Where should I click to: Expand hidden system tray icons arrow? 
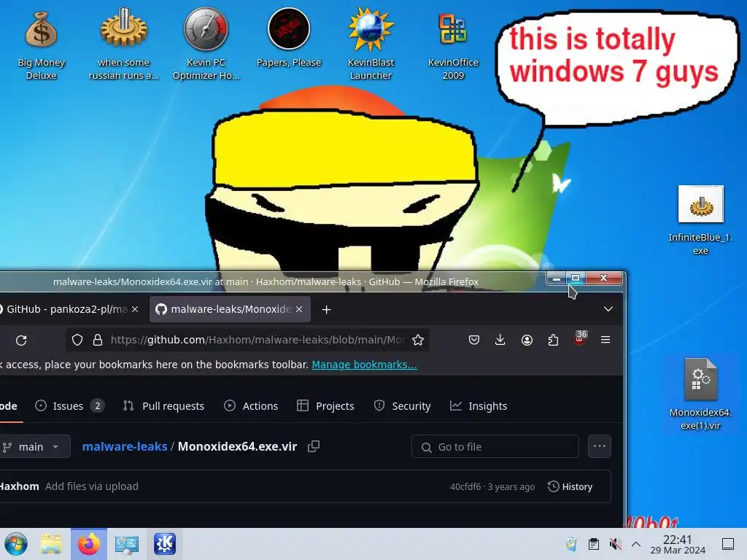(x=636, y=544)
